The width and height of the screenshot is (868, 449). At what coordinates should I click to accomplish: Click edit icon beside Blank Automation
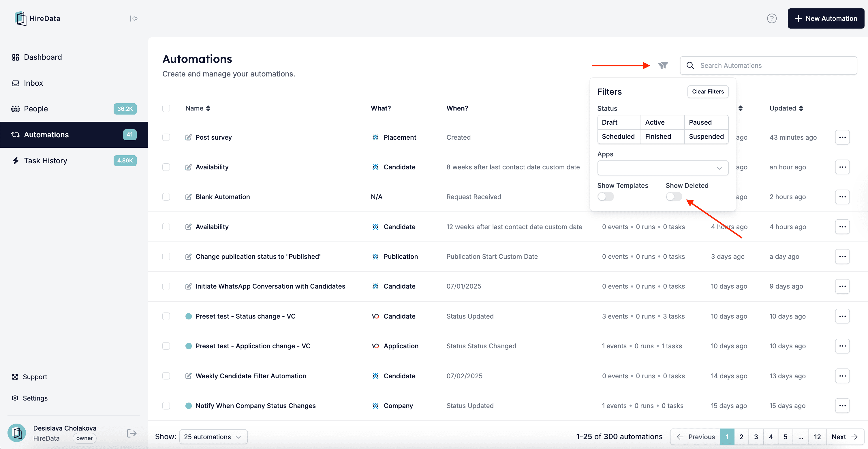[188, 197]
